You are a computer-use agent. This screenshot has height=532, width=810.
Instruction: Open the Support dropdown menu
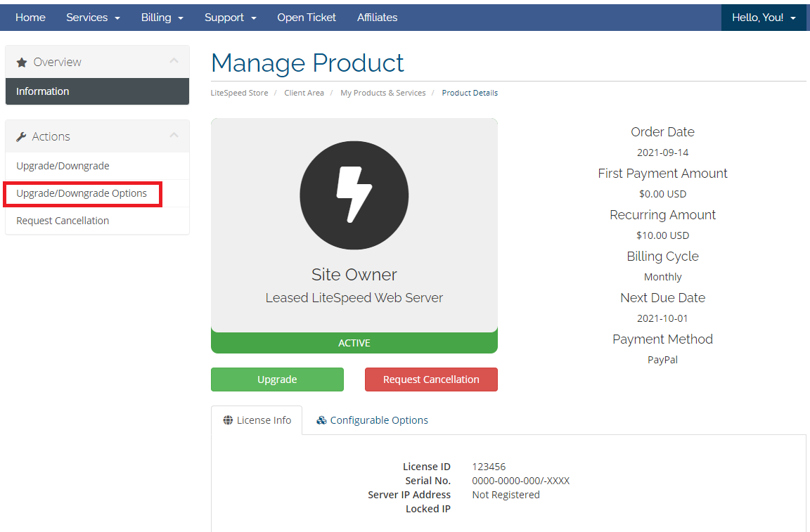(x=231, y=18)
